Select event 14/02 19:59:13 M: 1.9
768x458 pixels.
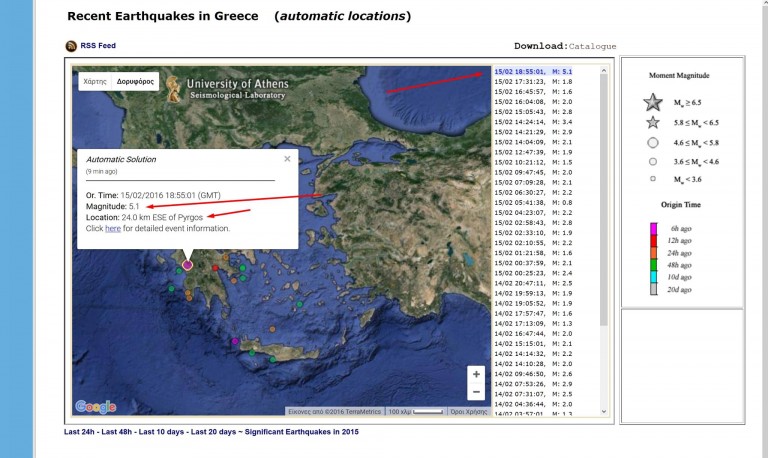(533, 293)
